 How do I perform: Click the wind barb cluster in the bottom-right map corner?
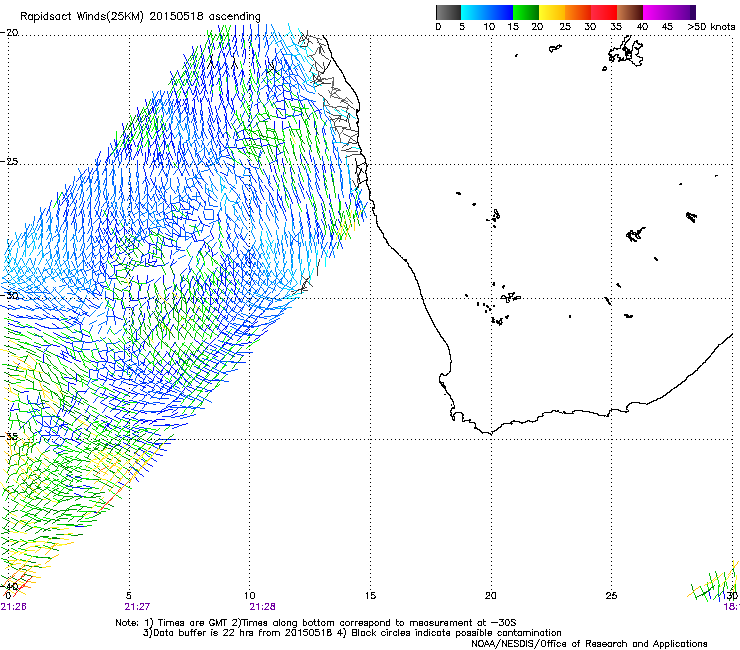[714, 583]
